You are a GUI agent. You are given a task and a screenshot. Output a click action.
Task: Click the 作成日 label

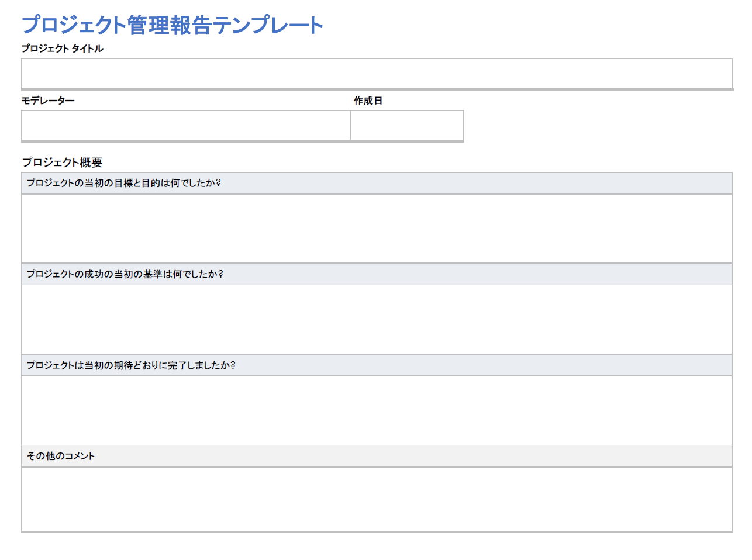click(368, 101)
